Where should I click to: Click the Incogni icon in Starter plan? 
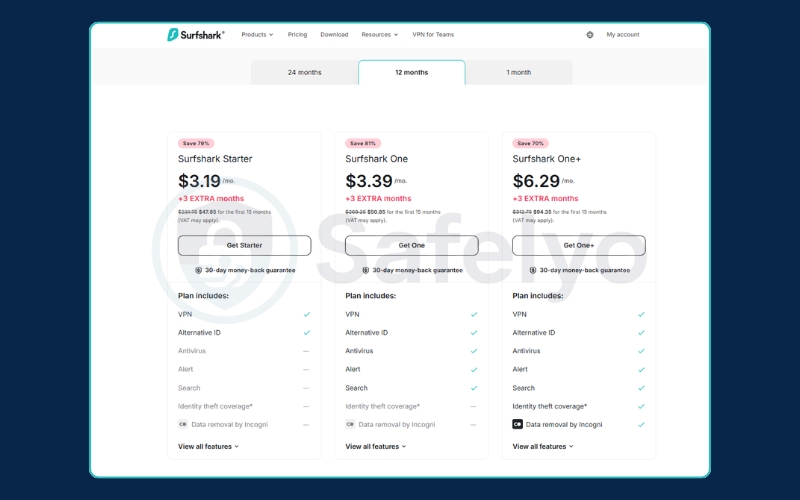pyautogui.click(x=183, y=424)
